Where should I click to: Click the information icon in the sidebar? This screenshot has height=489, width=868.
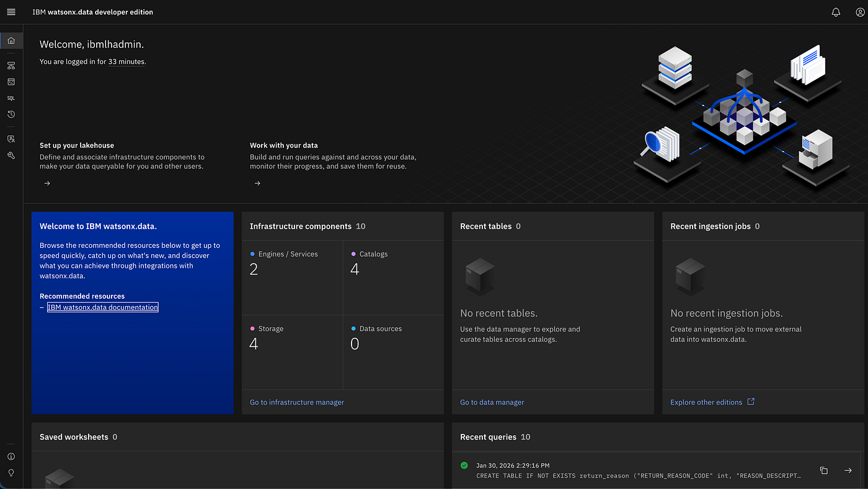pos(11,457)
